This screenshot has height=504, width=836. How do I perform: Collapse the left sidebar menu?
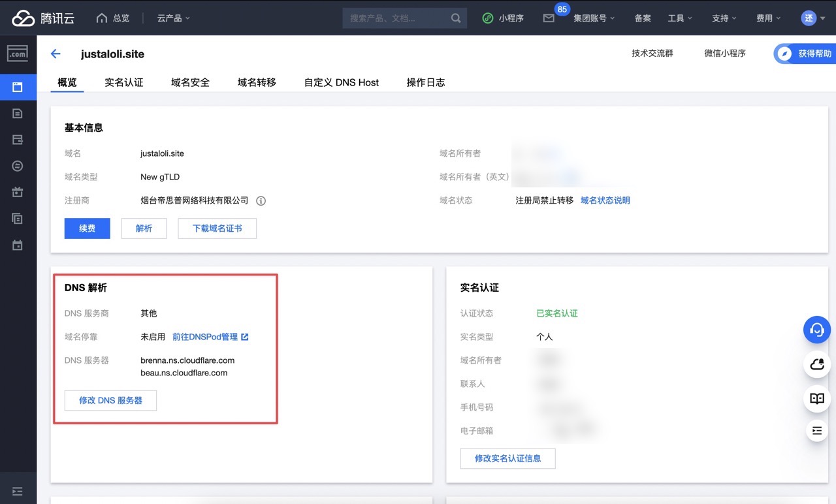click(x=18, y=491)
